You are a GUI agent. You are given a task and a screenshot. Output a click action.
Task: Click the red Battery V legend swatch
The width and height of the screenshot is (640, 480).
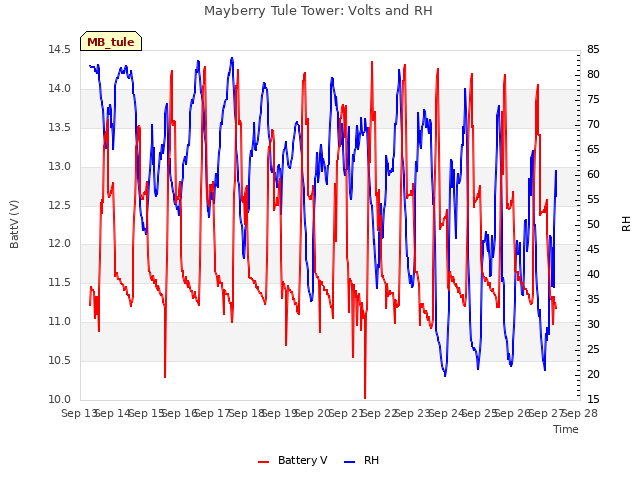coord(264,462)
